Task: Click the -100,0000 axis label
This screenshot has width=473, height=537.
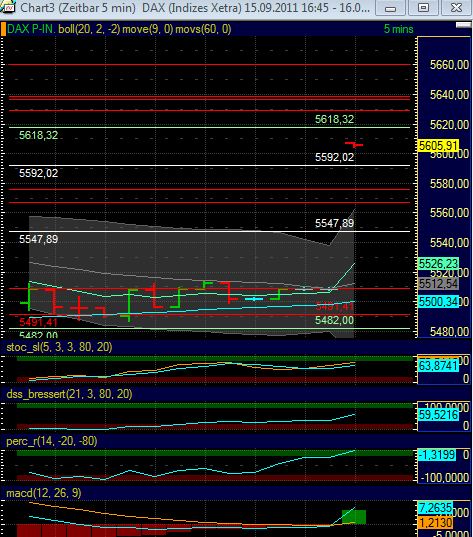Action: [x=445, y=477]
